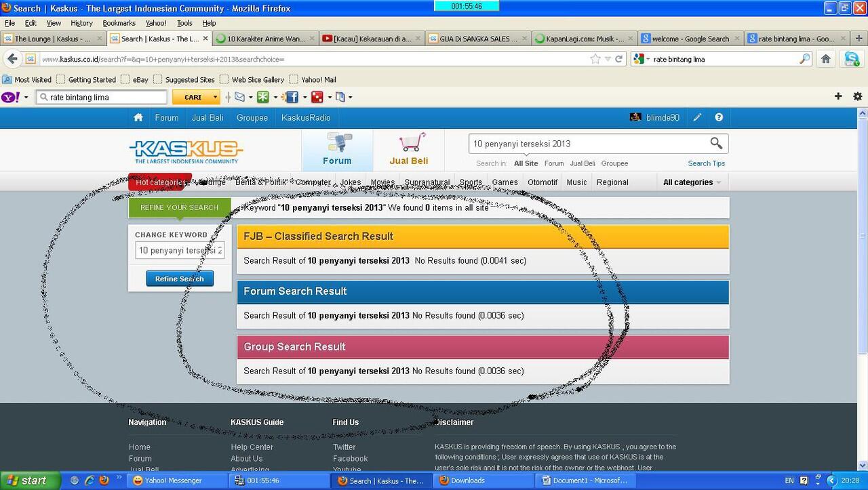Add a Yahoo toolbar app with plus icon
The height and width of the screenshot is (490, 868).
point(838,97)
